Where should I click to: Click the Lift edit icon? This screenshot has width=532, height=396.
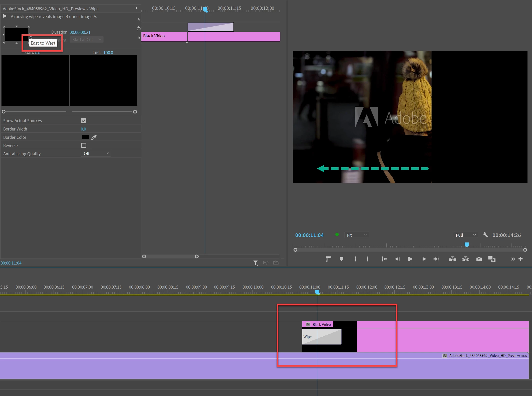[x=452, y=259]
